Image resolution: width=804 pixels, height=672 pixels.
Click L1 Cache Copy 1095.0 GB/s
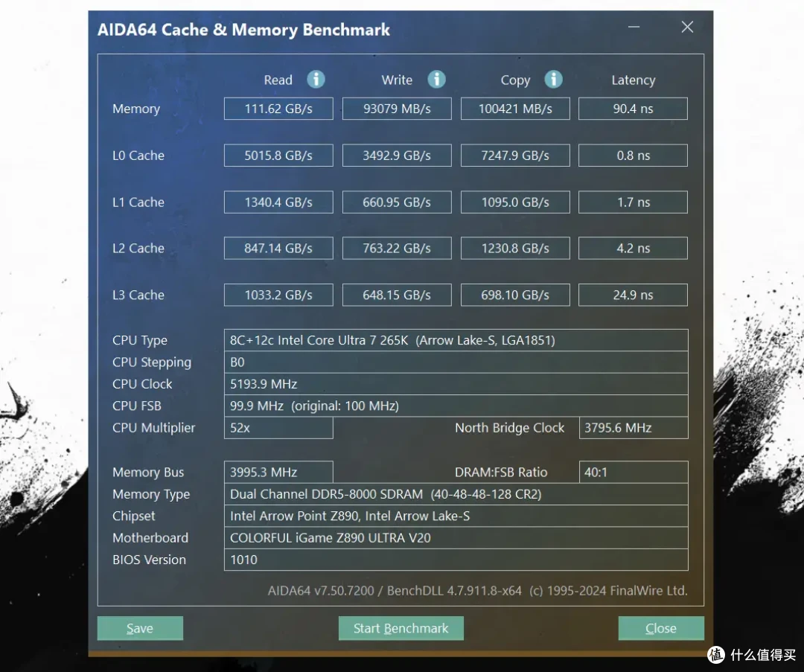[x=515, y=202]
